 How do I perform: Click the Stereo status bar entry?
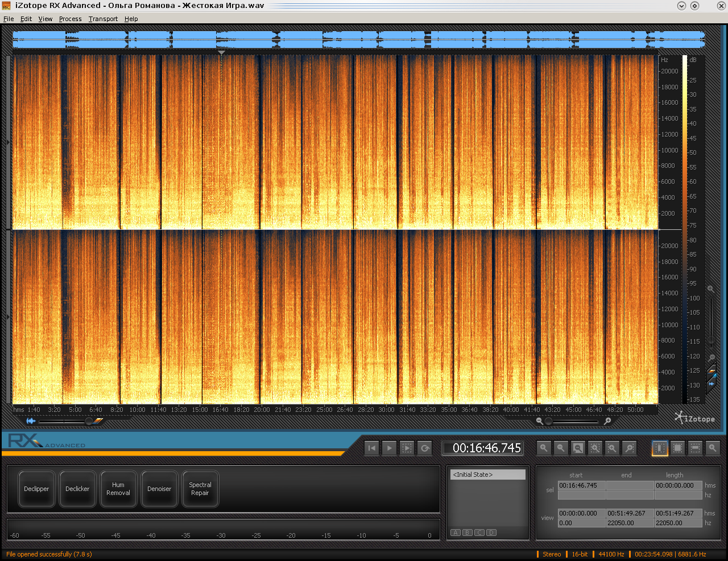[x=552, y=554]
